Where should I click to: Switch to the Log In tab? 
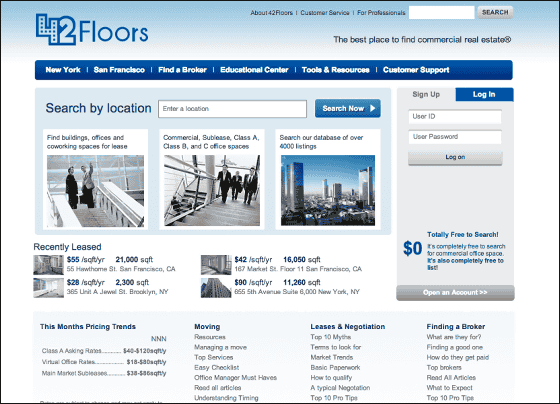(x=484, y=94)
